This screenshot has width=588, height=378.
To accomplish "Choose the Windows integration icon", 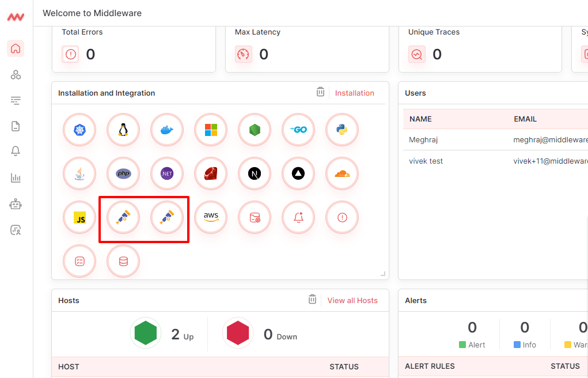I will 211,130.
